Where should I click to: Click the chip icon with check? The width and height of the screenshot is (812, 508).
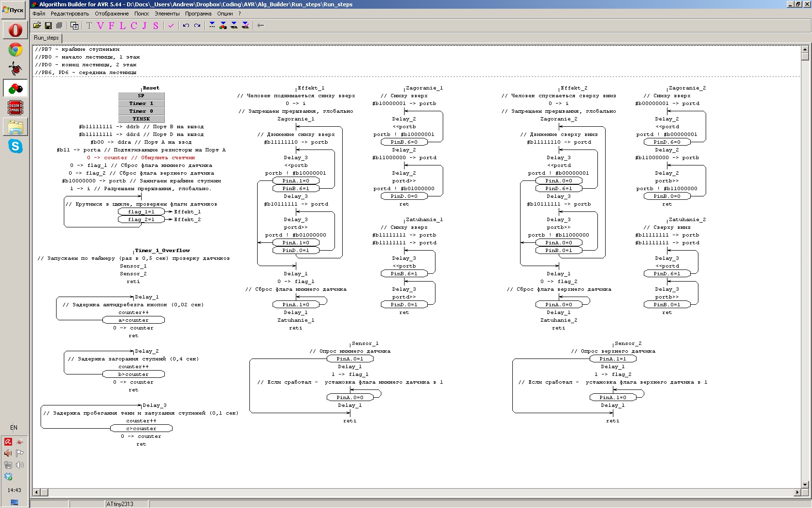pyautogui.click(x=245, y=25)
